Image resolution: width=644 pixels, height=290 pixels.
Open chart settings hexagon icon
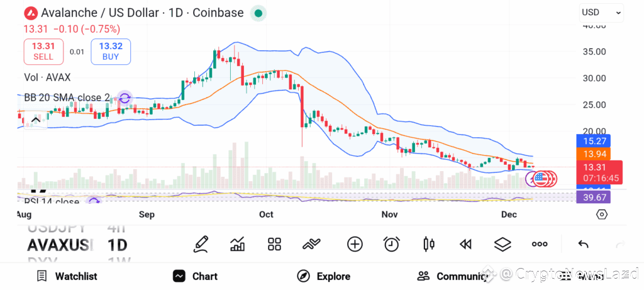[602, 215]
